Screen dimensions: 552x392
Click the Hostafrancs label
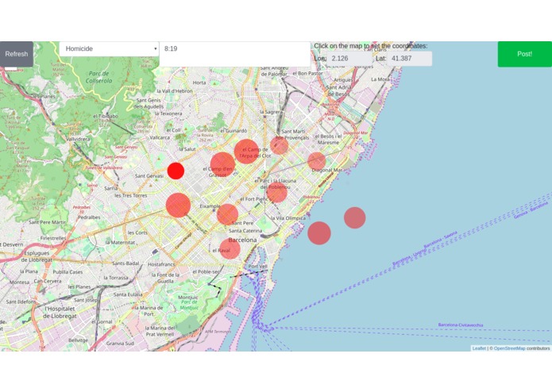point(161,264)
